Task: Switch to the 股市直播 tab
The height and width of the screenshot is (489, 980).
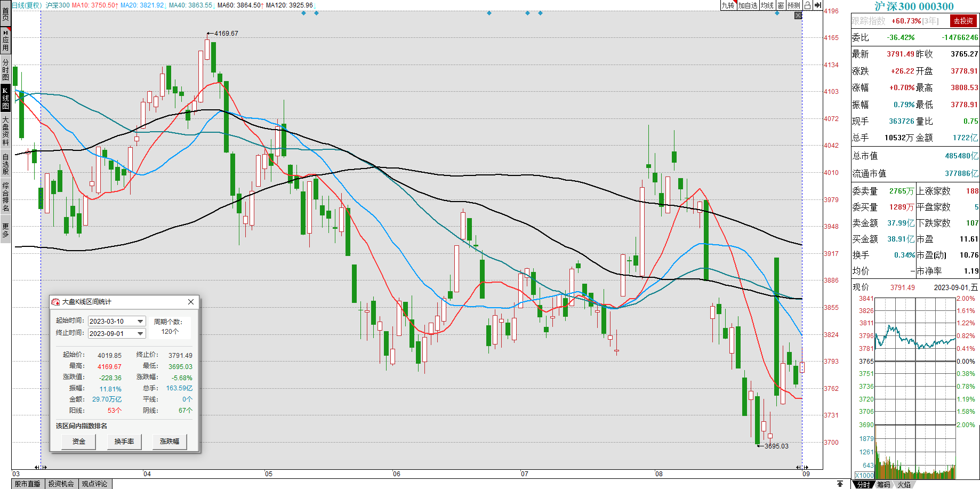Action: [28, 484]
